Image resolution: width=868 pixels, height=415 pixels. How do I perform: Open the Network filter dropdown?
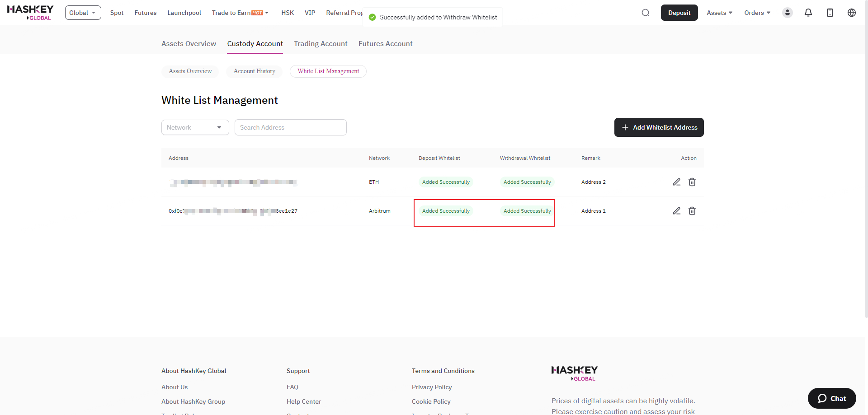(195, 127)
